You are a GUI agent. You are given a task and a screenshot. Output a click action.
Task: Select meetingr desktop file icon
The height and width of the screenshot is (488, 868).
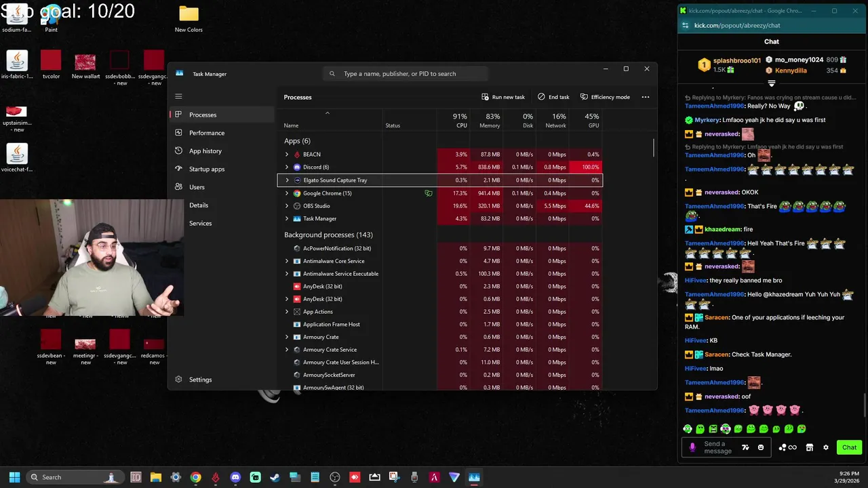point(85,348)
